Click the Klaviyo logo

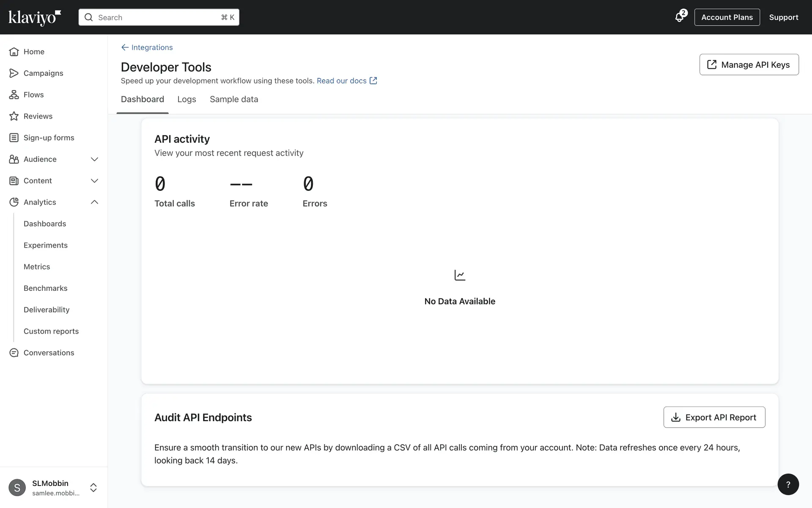click(35, 17)
